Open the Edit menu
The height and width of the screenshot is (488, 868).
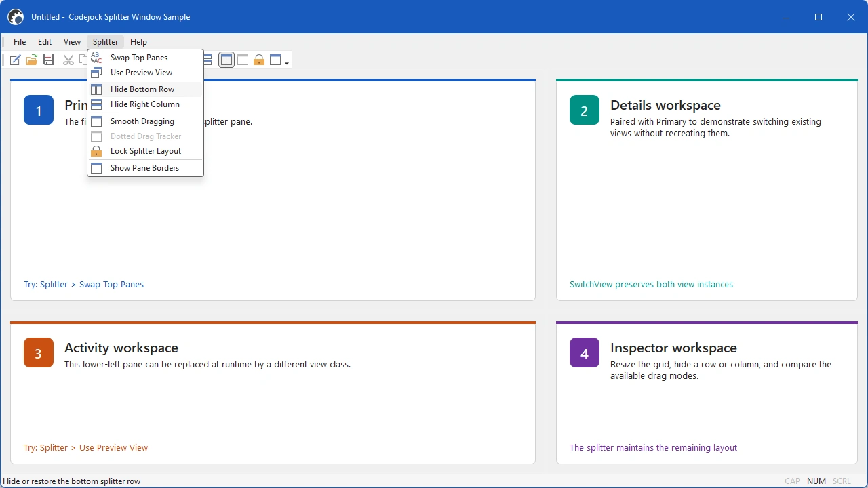tap(45, 42)
